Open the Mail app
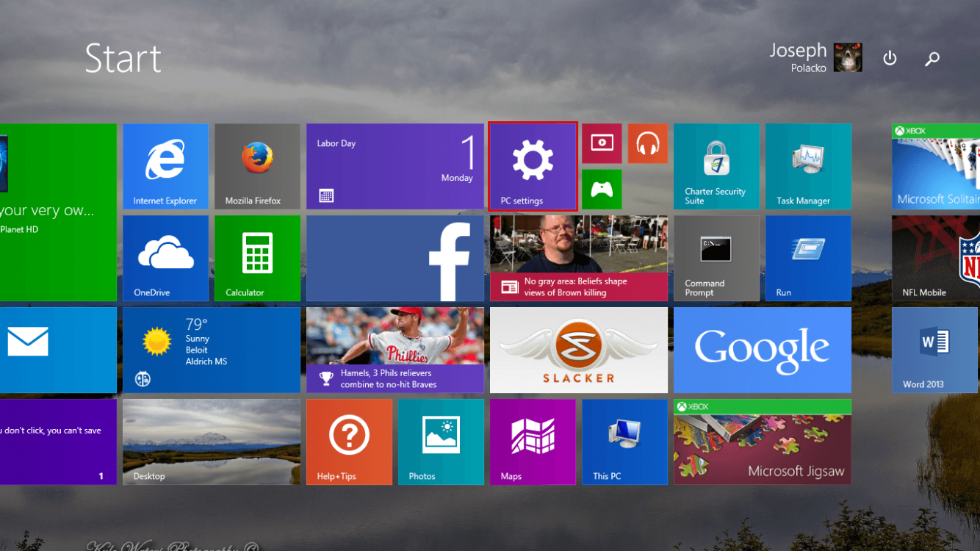Viewport: 980px width, 551px height. (x=44, y=350)
